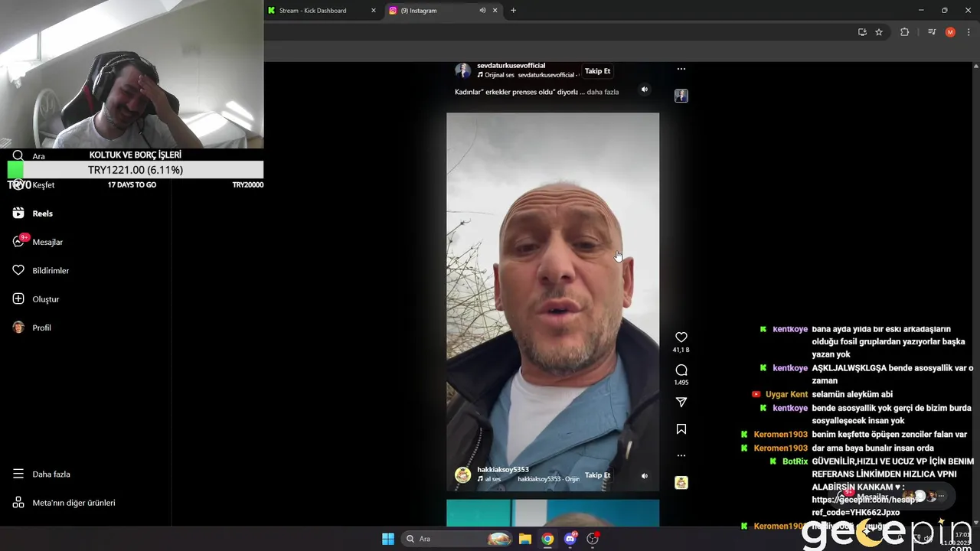
Task: Open the Stream - Kick Dashboard tab
Action: (x=322, y=11)
